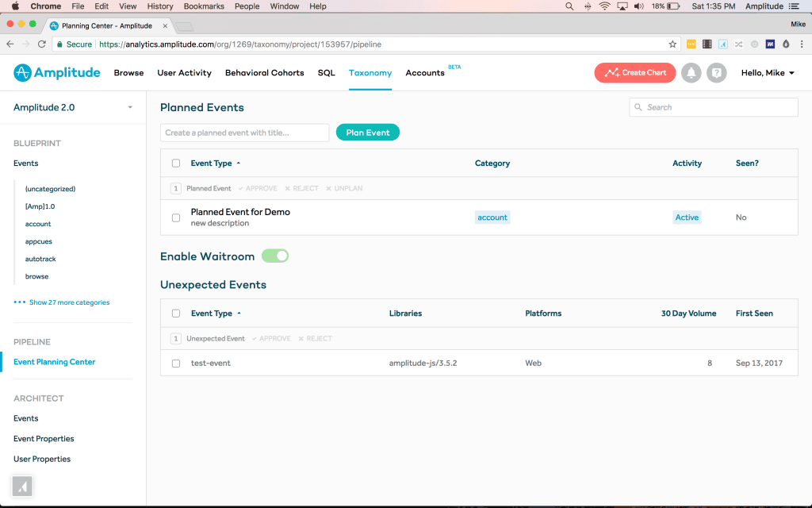Toggle the Enable Waitroom switch
Viewport: 812px width, 508px height.
point(275,256)
